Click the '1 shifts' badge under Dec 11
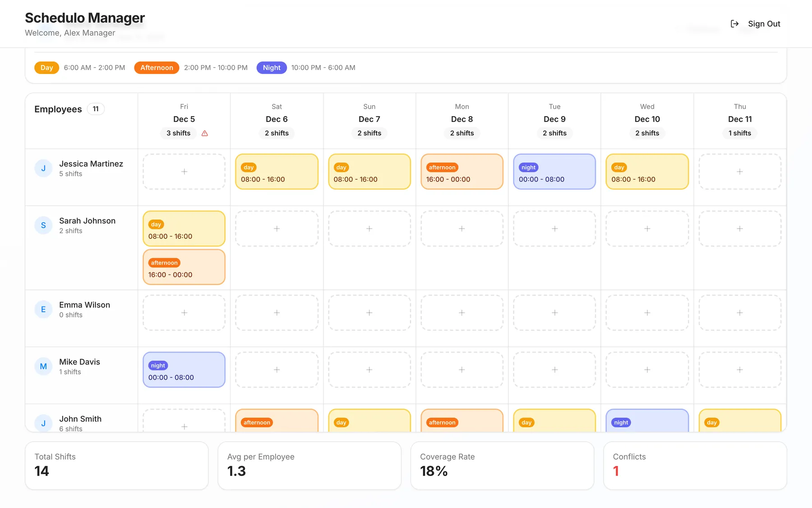The height and width of the screenshot is (508, 812). pyautogui.click(x=740, y=133)
